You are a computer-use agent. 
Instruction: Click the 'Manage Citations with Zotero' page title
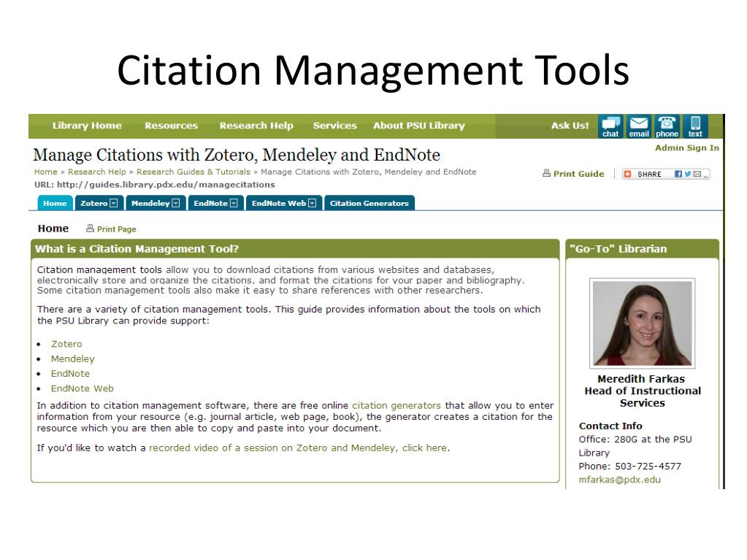tap(237, 155)
